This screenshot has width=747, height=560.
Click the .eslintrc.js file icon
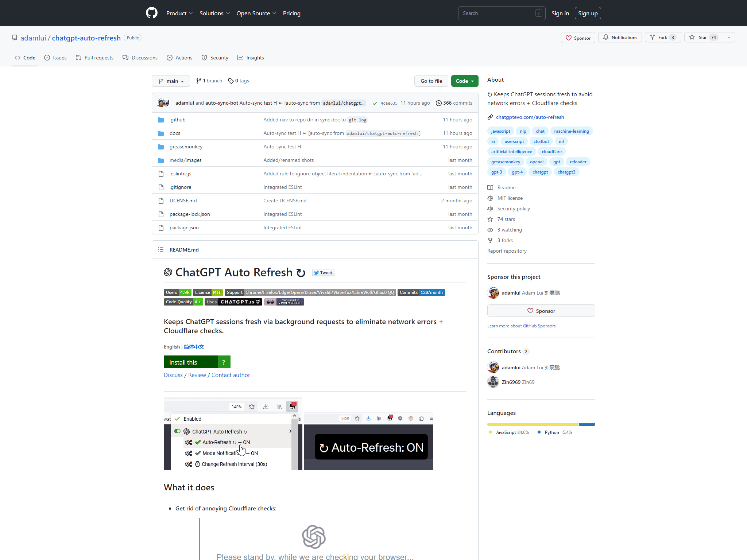(161, 174)
